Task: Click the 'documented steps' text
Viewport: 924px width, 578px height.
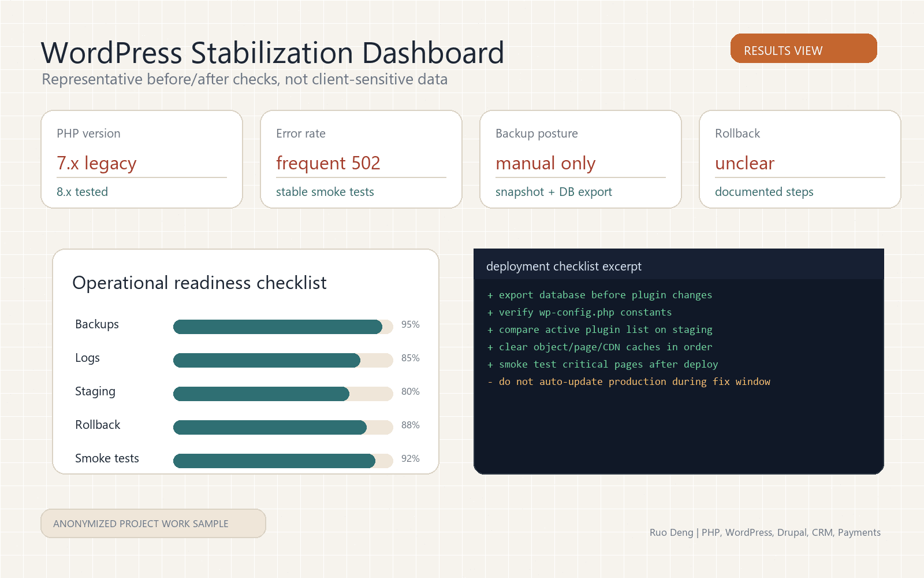Action: [x=764, y=192]
